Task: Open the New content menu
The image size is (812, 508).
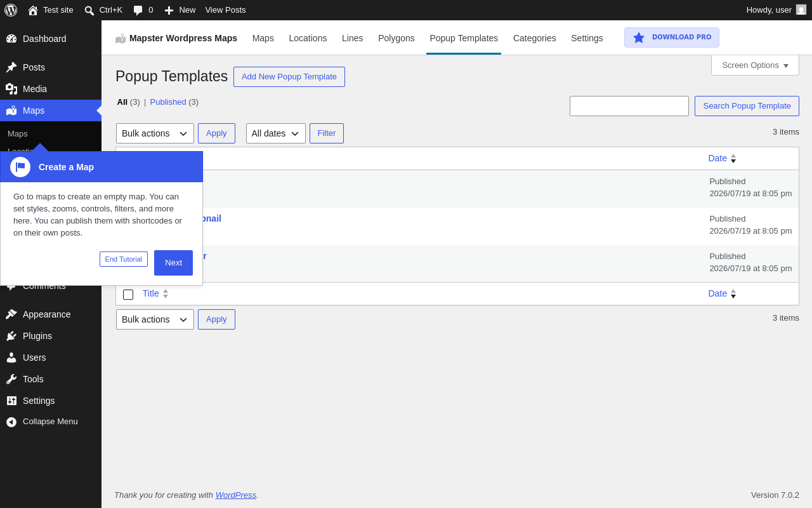Action: pos(180,10)
